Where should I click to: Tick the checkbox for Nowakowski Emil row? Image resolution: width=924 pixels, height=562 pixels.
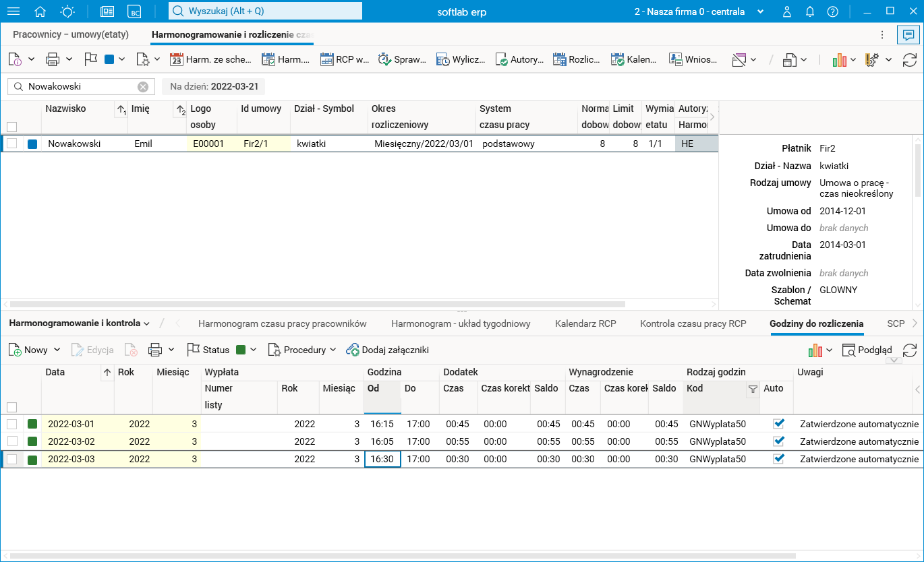pos(12,144)
